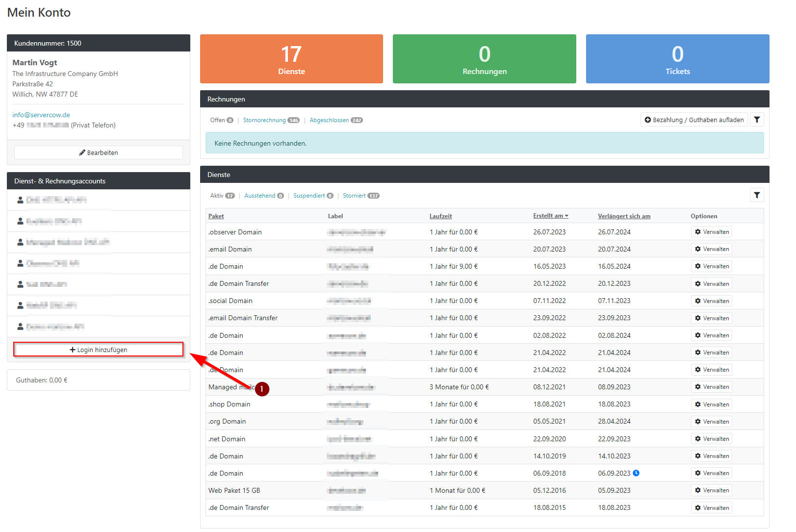This screenshot has height=532, width=796.
Task: Click the Guthaben: 0,00 € balance text
Action: tap(42, 380)
